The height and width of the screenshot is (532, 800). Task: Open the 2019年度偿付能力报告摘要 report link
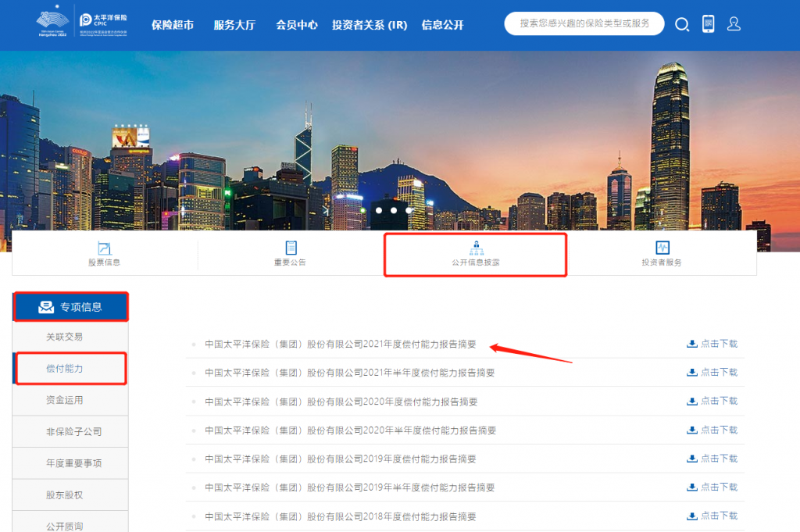point(341,459)
